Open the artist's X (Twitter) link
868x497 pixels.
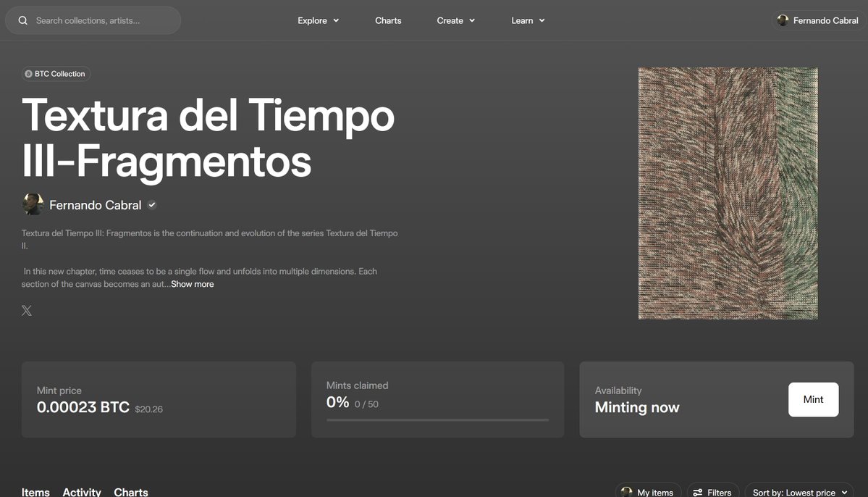pos(27,310)
